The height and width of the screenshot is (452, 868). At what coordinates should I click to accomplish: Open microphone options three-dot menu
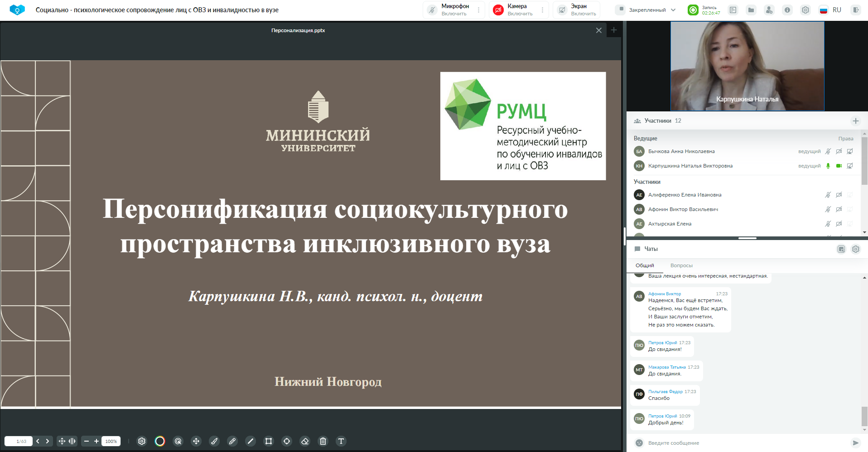pyautogui.click(x=478, y=10)
